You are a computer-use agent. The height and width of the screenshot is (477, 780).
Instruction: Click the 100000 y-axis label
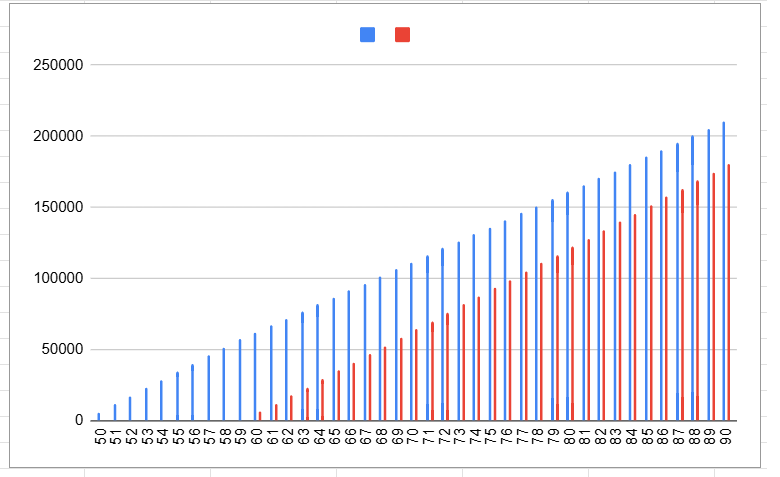tap(58, 279)
